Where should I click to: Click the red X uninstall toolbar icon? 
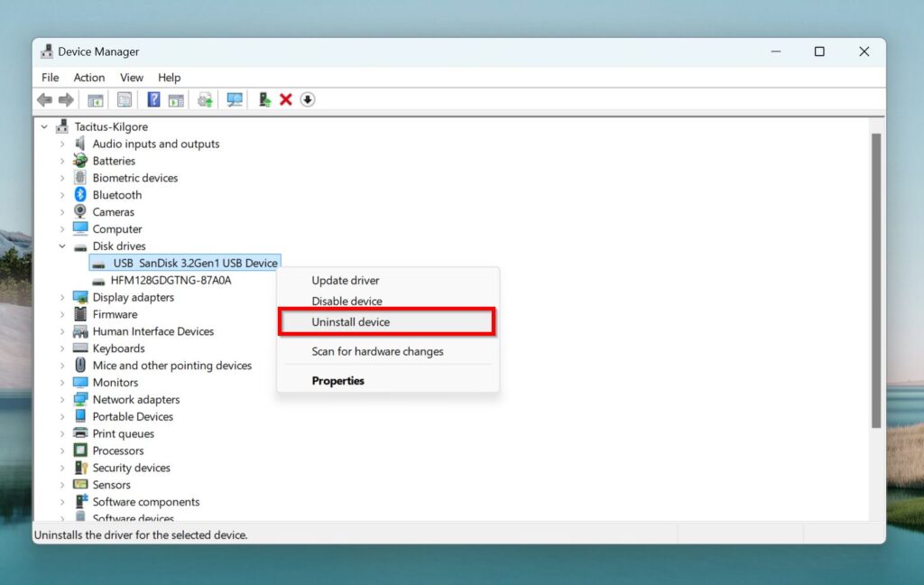286,99
